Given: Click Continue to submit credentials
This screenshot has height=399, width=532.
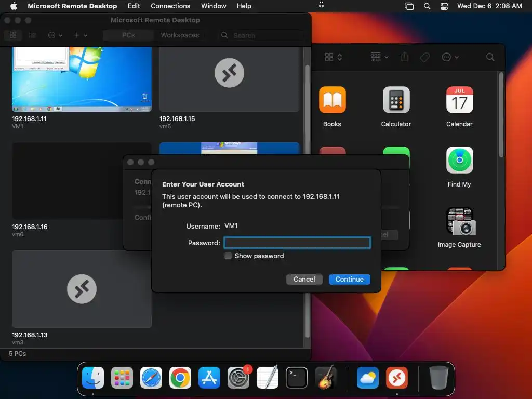Looking at the screenshot, I should (x=350, y=279).
